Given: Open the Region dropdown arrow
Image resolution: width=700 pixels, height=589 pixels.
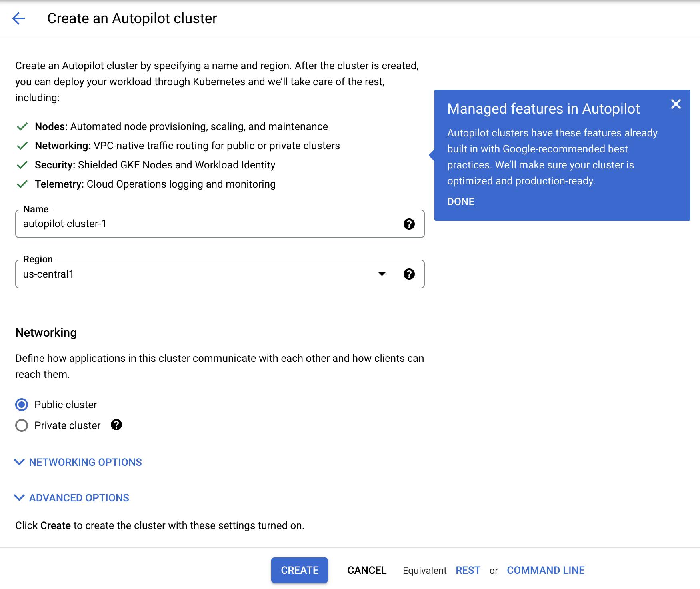Looking at the screenshot, I should click(382, 274).
